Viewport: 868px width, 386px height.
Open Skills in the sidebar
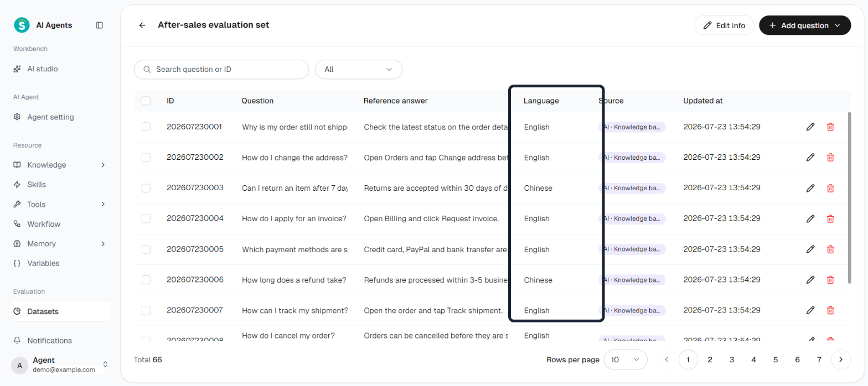tap(60, 184)
